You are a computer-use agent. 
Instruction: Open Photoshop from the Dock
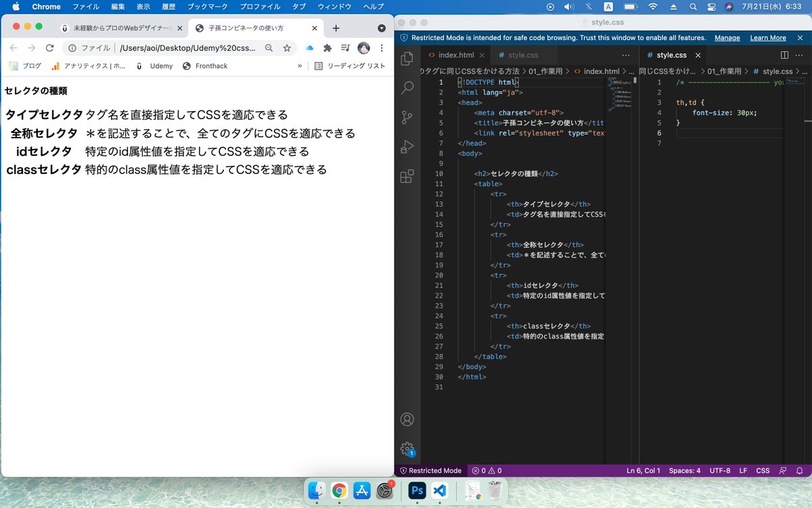point(416,490)
